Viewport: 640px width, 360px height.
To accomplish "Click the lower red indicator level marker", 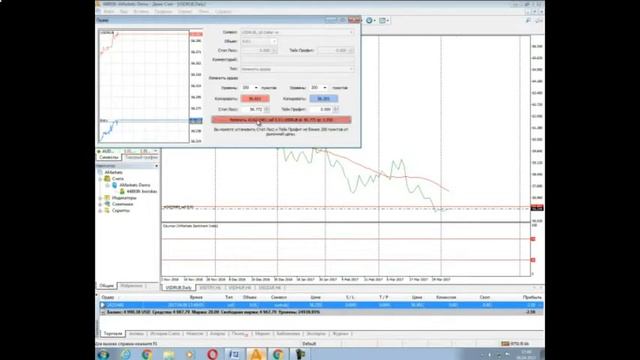I will [x=533, y=260].
